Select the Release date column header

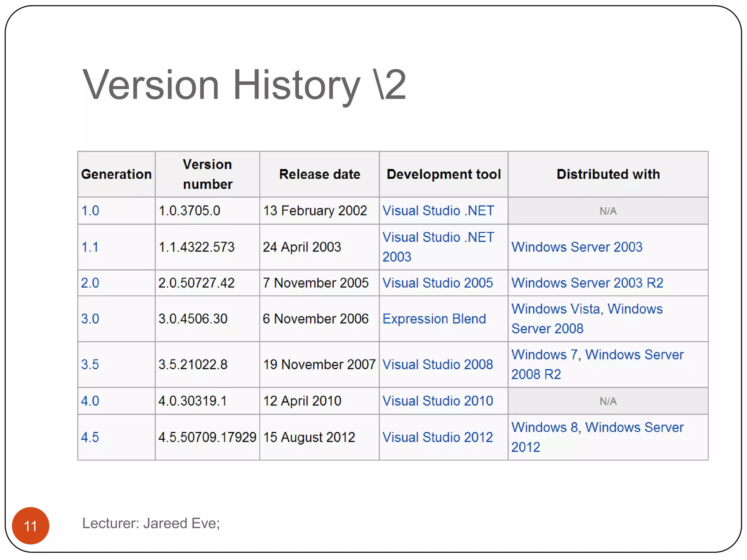point(320,175)
